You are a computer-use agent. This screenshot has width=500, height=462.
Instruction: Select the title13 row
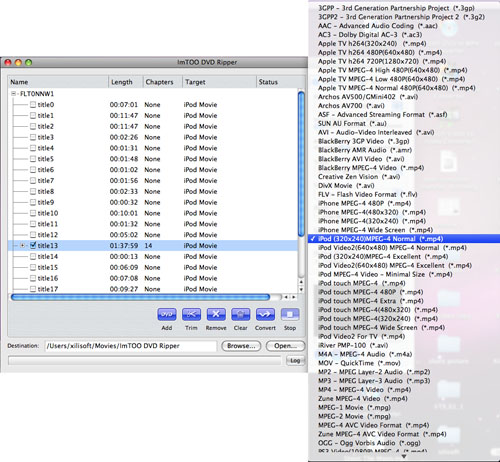(x=153, y=246)
